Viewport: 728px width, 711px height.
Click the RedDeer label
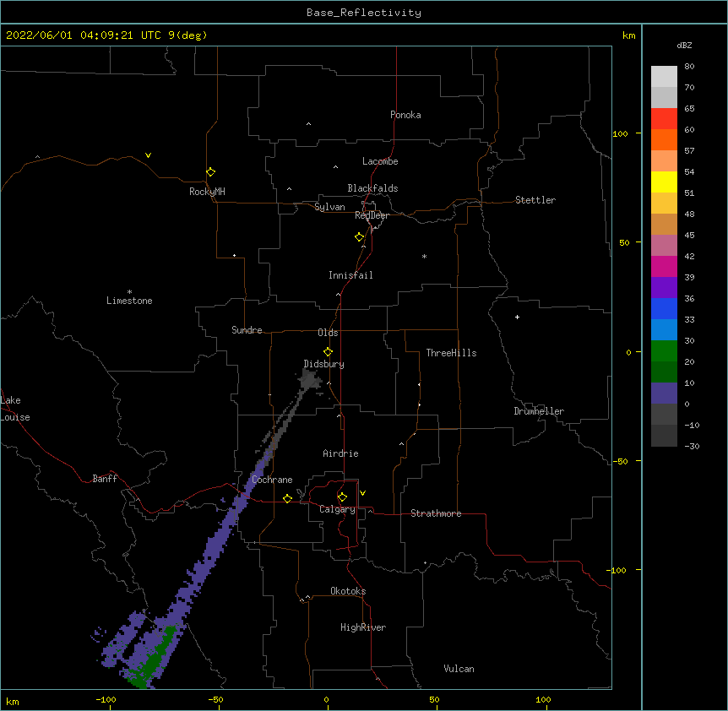[372, 215]
